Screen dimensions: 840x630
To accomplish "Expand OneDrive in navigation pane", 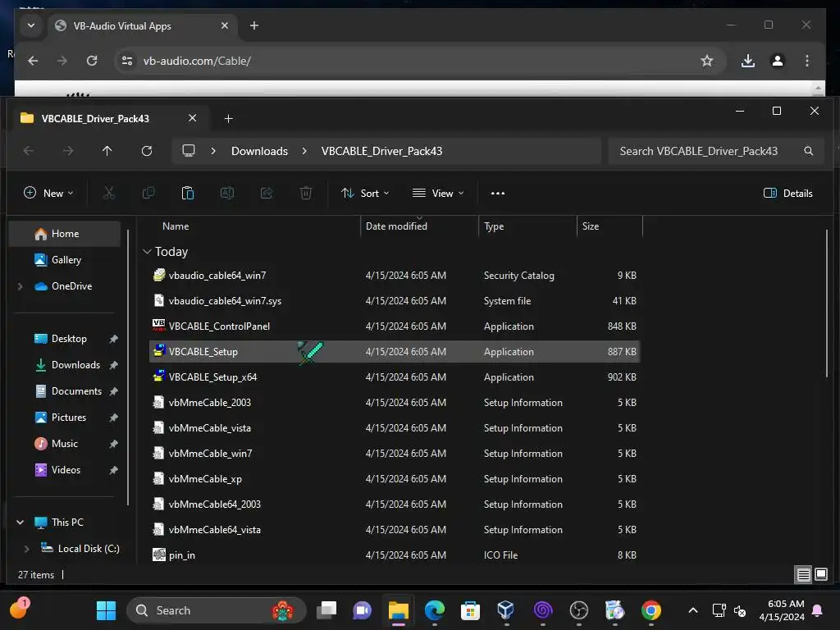I will [21, 286].
